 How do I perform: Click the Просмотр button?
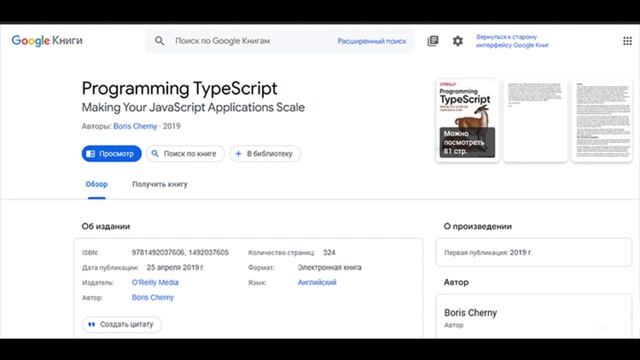(x=111, y=154)
